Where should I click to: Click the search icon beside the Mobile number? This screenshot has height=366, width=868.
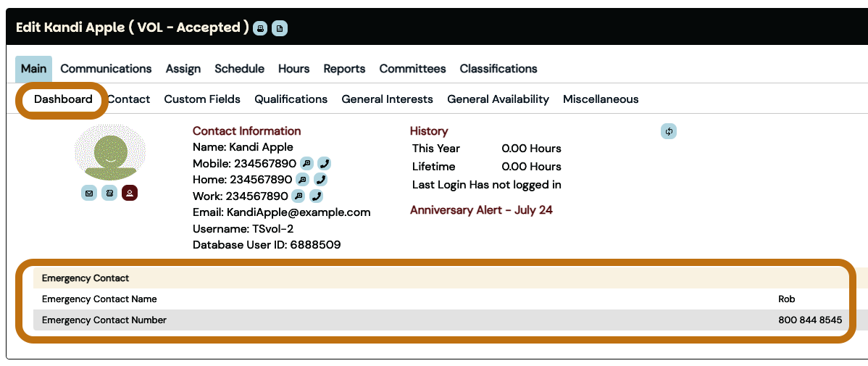tap(306, 164)
